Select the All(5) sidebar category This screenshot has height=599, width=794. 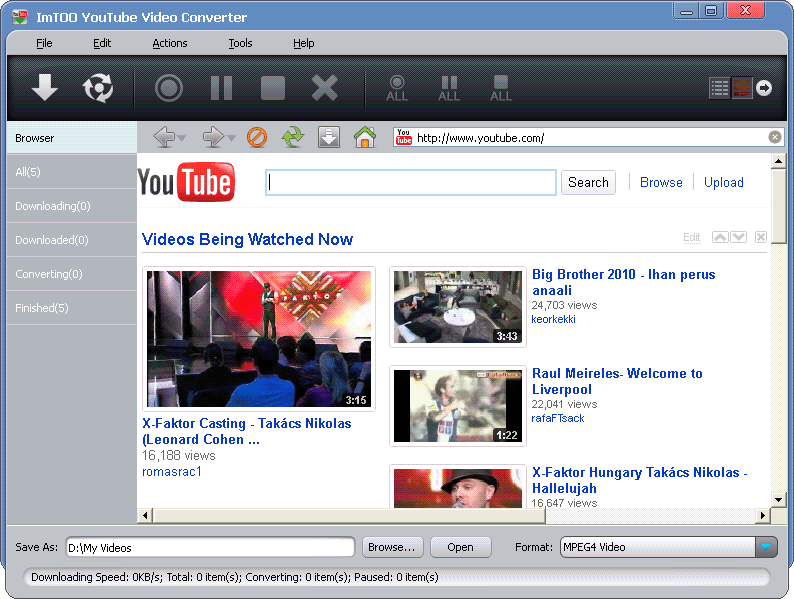coord(72,172)
